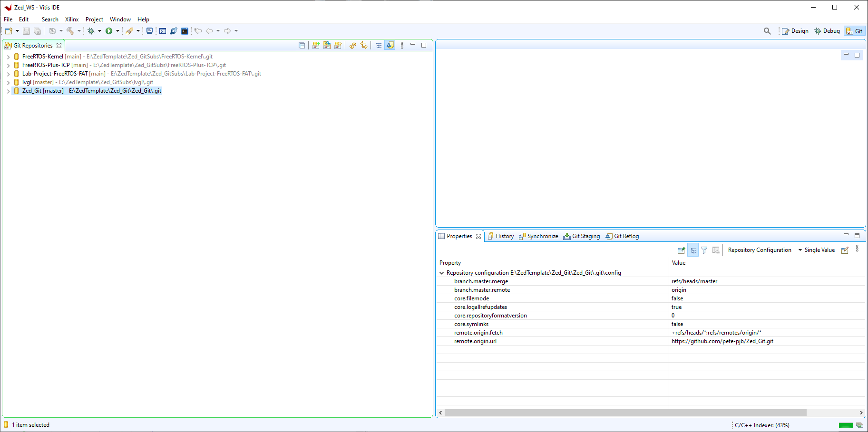Viewport: 868px width, 432px height.
Task: Close the Properties tab
Action: 478,236
